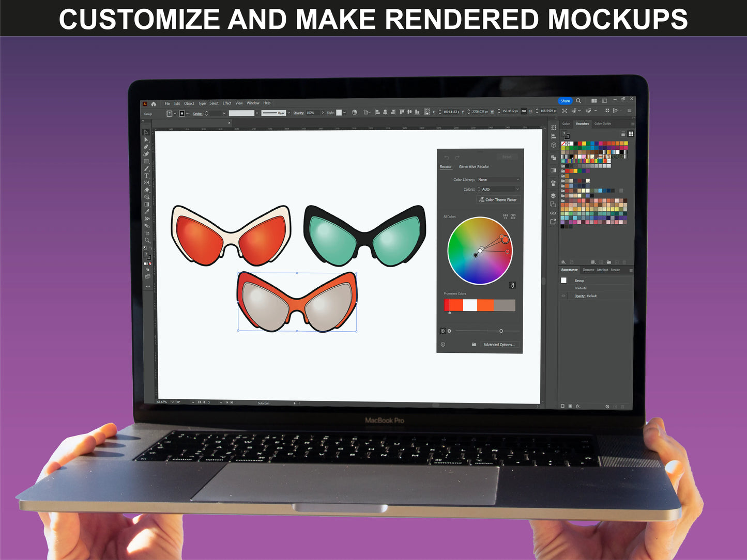Screen dimensions: 747x560
Task: Click the Advanced Options button
Action: (x=498, y=345)
